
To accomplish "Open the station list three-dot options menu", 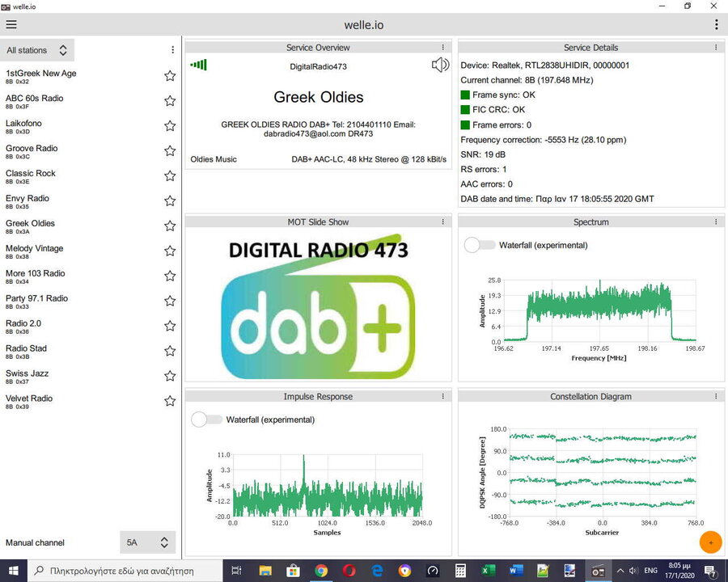I will pyautogui.click(x=173, y=49).
